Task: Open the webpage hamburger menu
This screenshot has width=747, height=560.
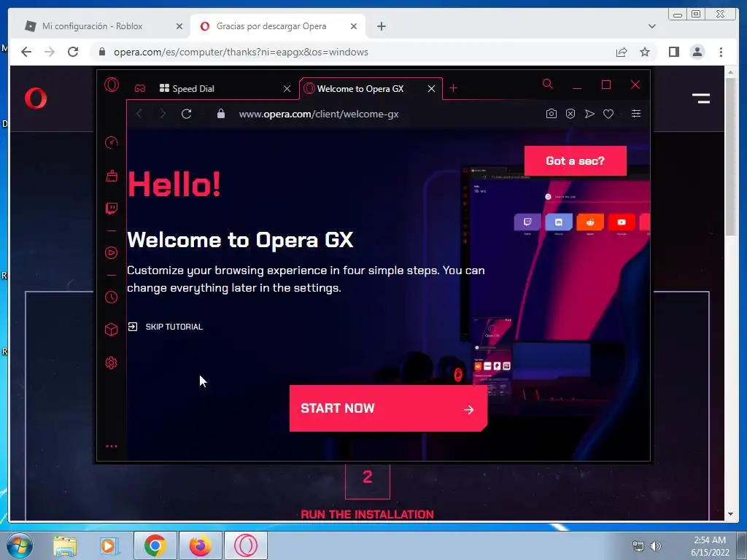Action: tap(701, 98)
